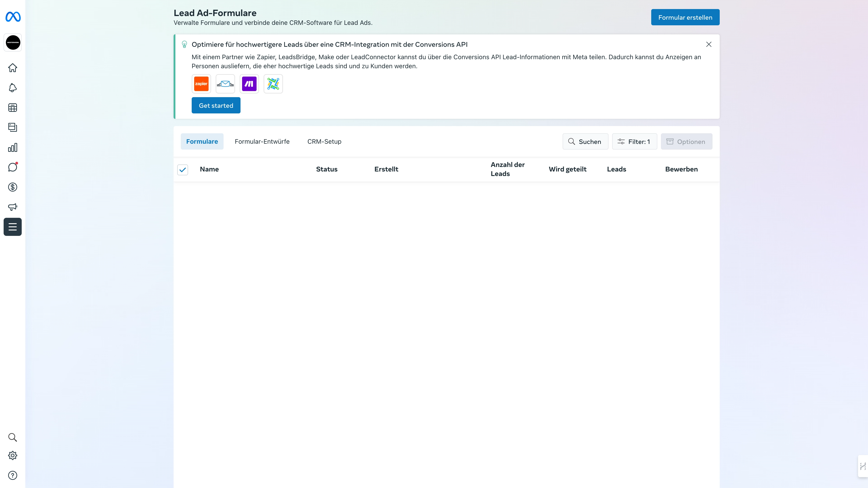Open the MEISTERWERK account avatar
This screenshot has height=488, width=868.
(x=13, y=42)
